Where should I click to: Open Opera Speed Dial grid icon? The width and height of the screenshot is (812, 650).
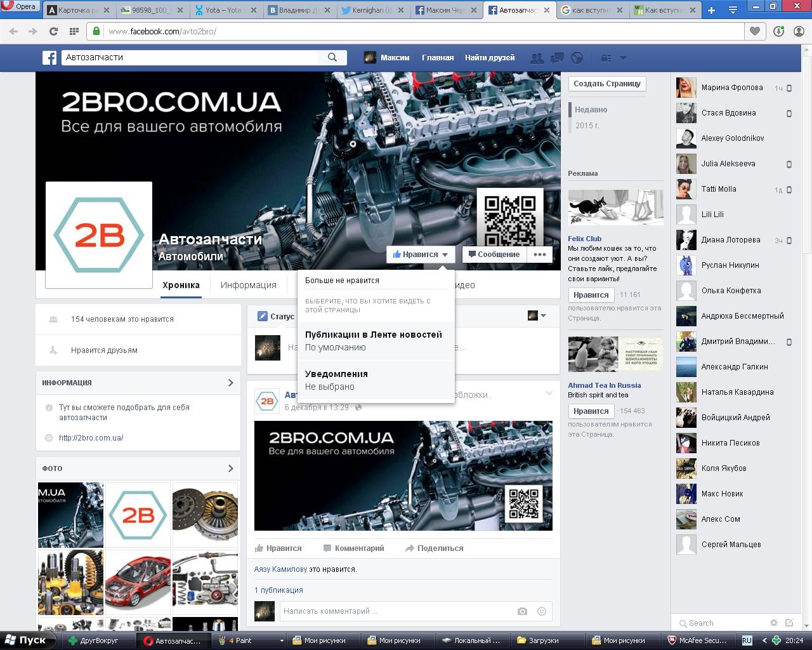coord(74,31)
